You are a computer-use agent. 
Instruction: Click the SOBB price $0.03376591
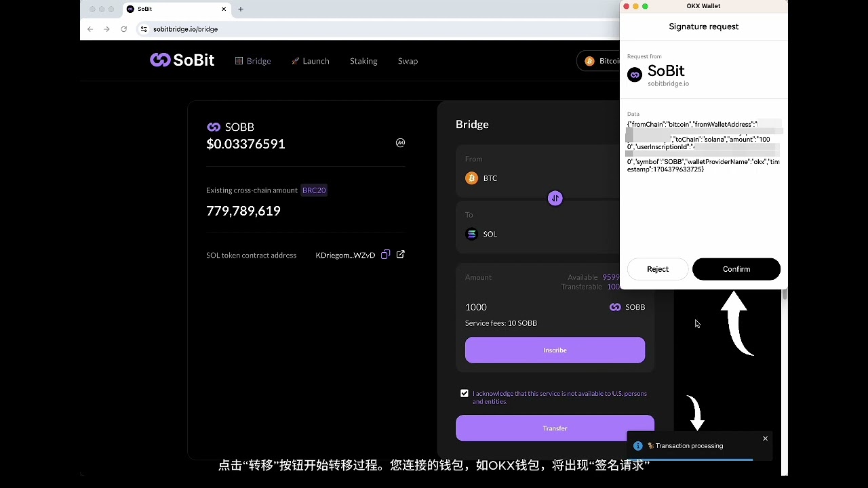point(245,144)
